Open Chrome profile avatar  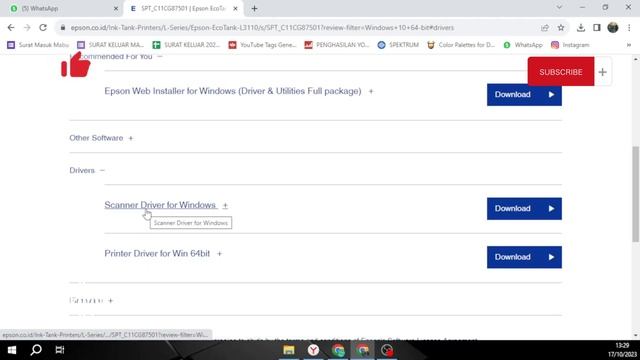(613, 28)
